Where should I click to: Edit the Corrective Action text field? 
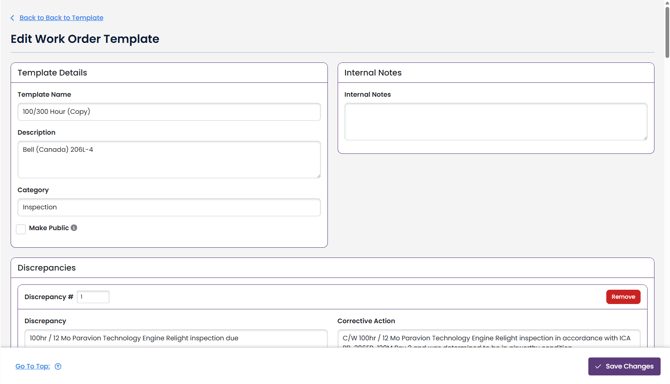489,338
